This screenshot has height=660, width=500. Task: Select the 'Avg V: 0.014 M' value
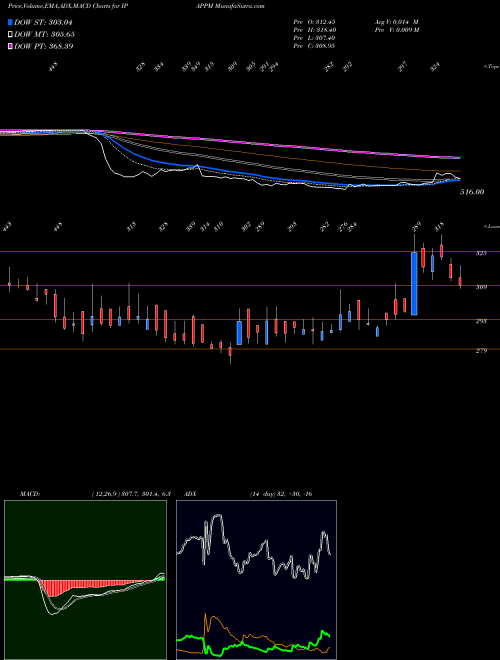(396, 22)
